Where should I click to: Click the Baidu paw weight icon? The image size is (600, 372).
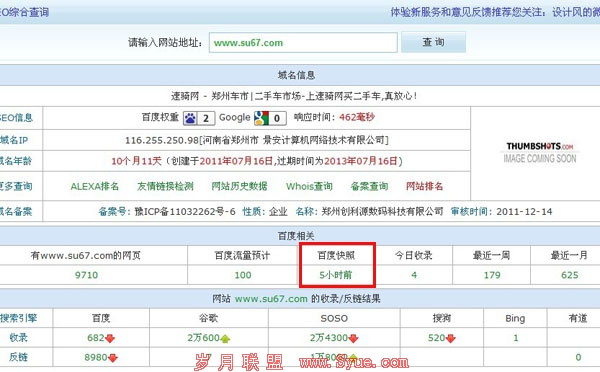tap(190, 118)
